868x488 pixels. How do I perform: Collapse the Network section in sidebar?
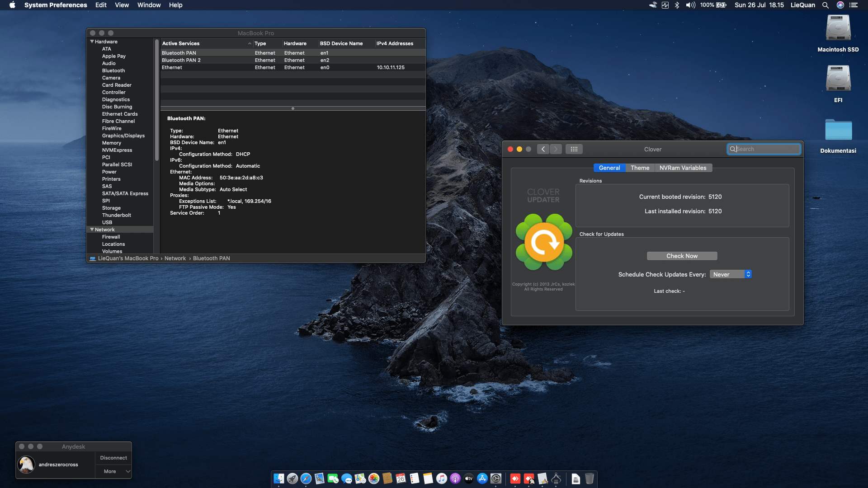click(92, 230)
